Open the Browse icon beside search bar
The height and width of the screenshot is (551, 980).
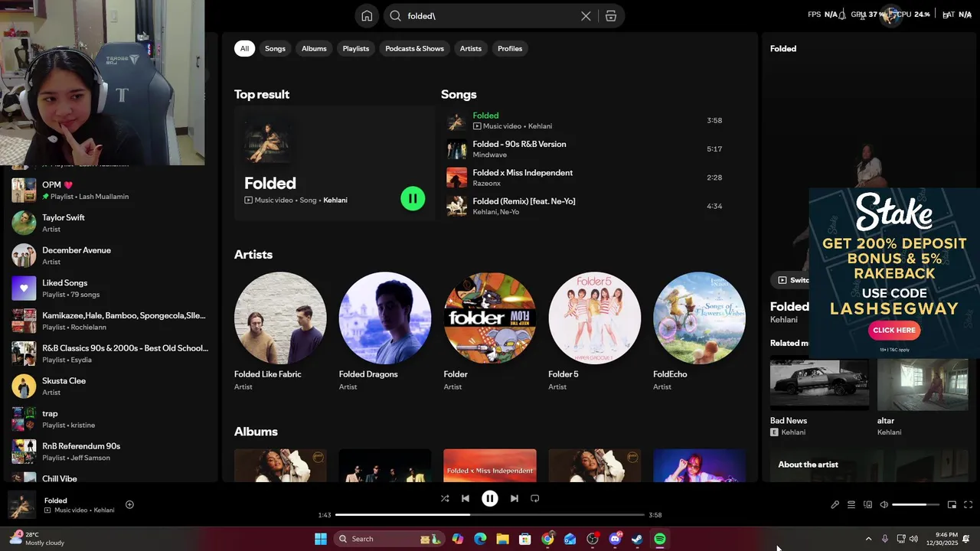(x=611, y=16)
